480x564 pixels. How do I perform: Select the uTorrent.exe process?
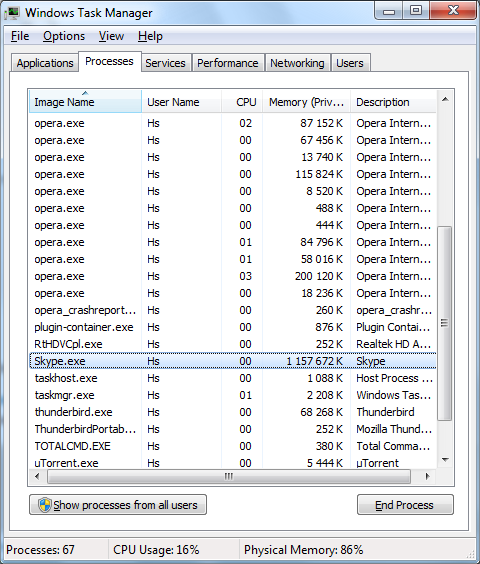(233, 463)
